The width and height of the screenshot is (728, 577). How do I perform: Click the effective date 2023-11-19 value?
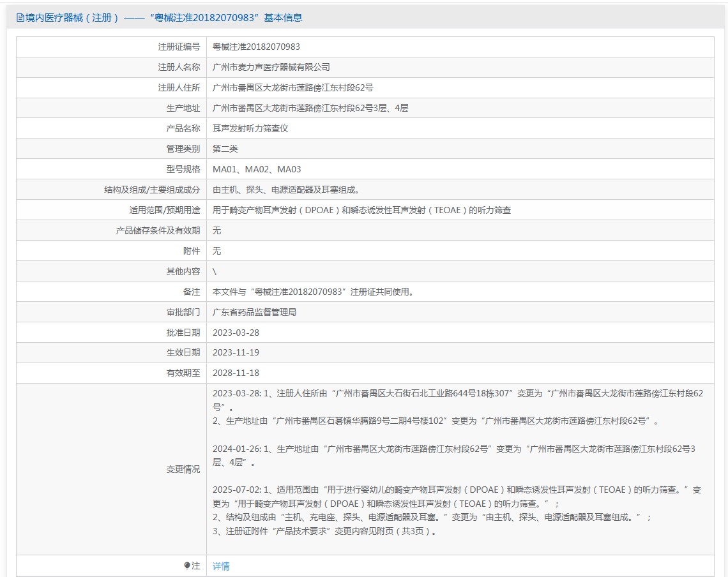236,352
